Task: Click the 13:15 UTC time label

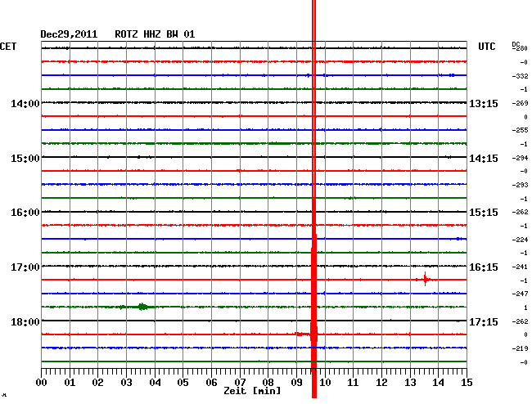Action: pyautogui.click(x=484, y=103)
